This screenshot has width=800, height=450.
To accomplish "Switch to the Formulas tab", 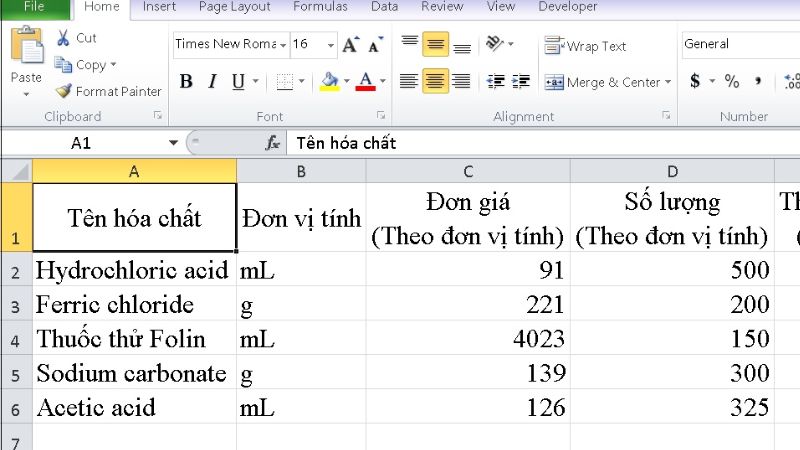I will pyautogui.click(x=320, y=7).
